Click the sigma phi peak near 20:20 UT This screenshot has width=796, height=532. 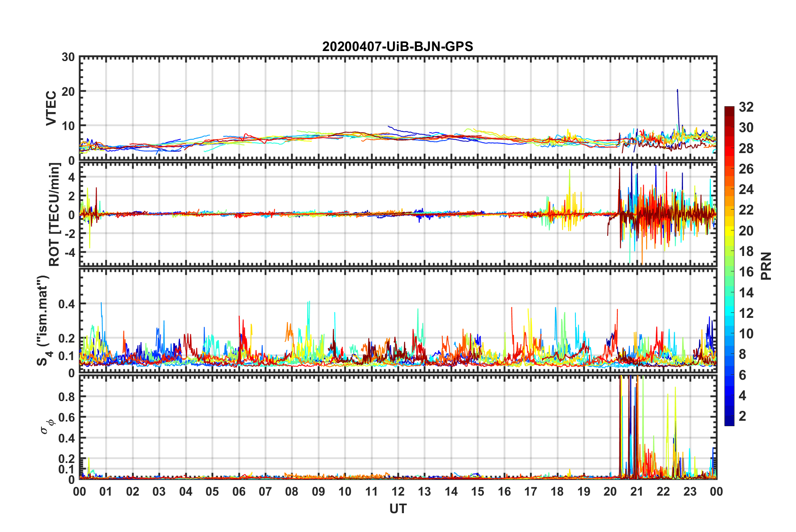click(x=620, y=427)
